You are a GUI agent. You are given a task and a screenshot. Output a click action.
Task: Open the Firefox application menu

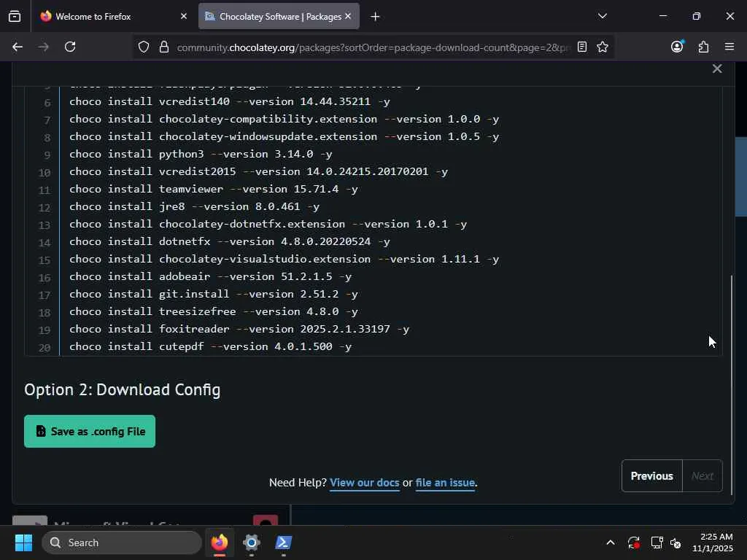[x=729, y=47]
